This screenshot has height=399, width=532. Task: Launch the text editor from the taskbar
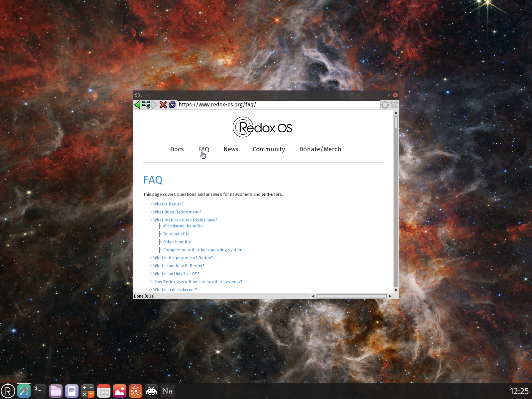[72, 391]
